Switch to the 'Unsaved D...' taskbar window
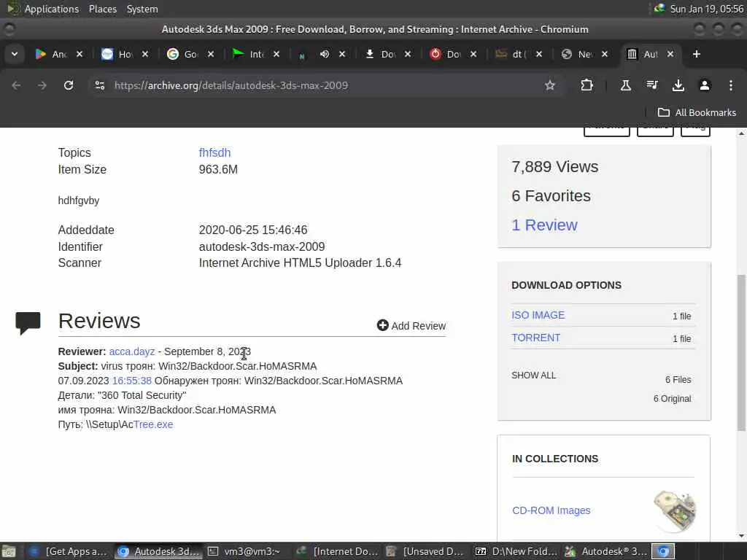747x560 pixels. tap(425, 551)
